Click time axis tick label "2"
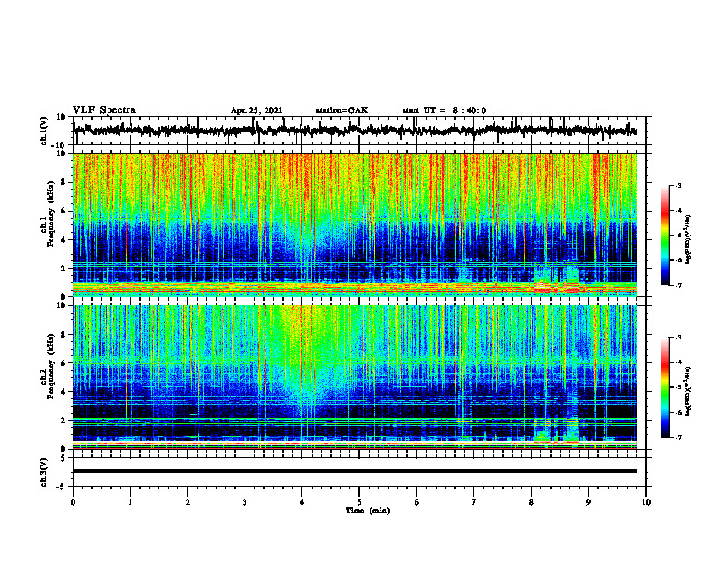 pos(188,502)
